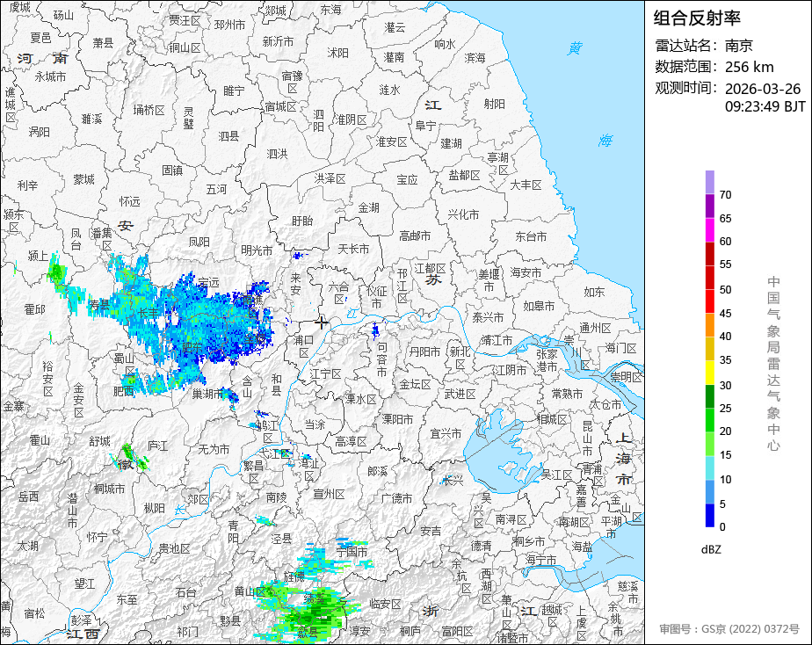The image size is (812, 645).
Task: Click the '凤阳' map label
Action: (199, 242)
